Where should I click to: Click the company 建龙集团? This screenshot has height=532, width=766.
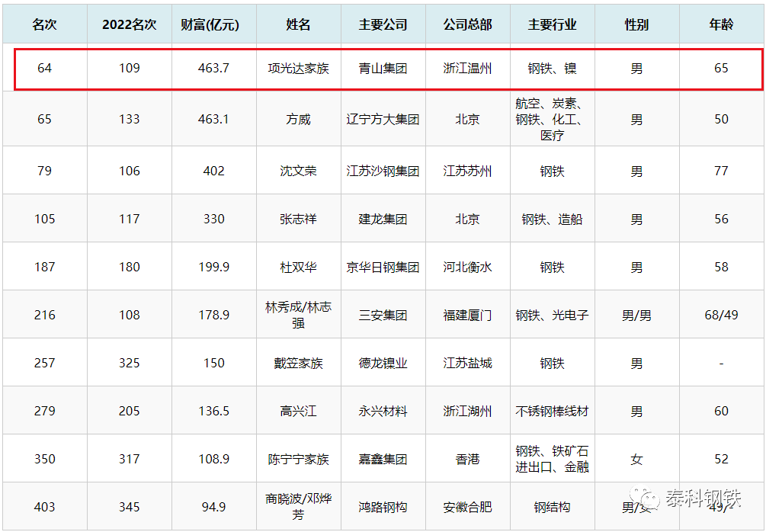click(383, 219)
